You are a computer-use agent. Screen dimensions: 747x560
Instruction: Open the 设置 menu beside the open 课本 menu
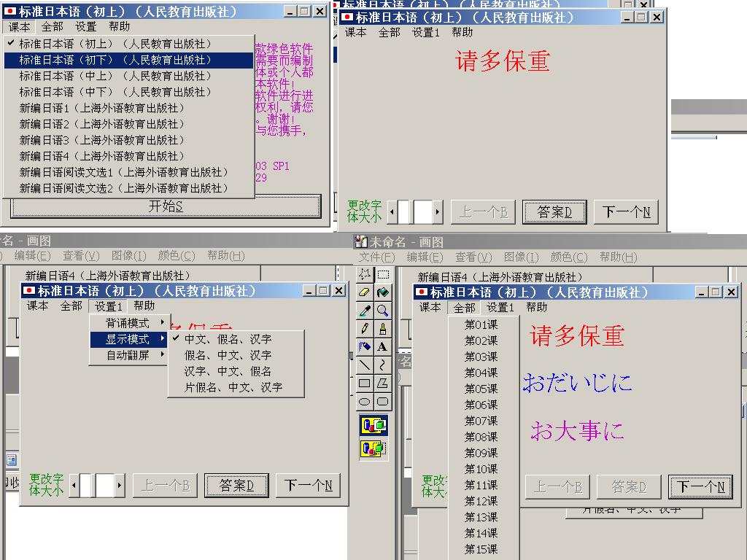click(86, 27)
